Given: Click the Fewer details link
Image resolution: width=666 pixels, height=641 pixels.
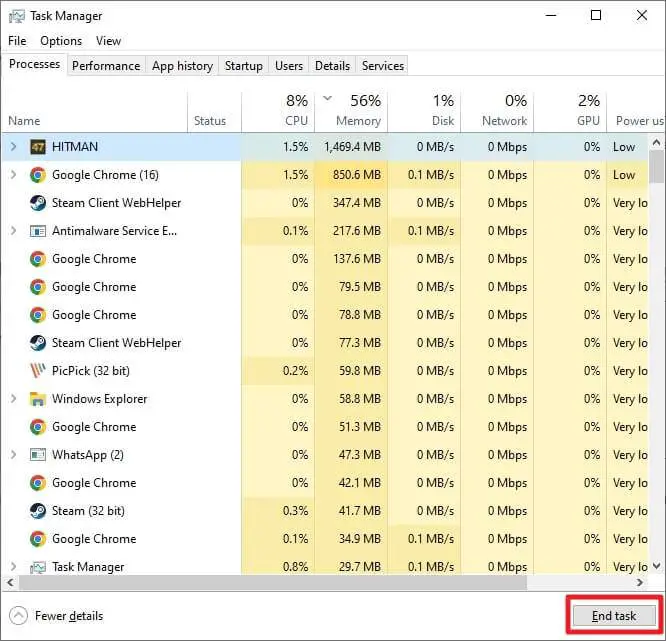Looking at the screenshot, I should point(69,616).
